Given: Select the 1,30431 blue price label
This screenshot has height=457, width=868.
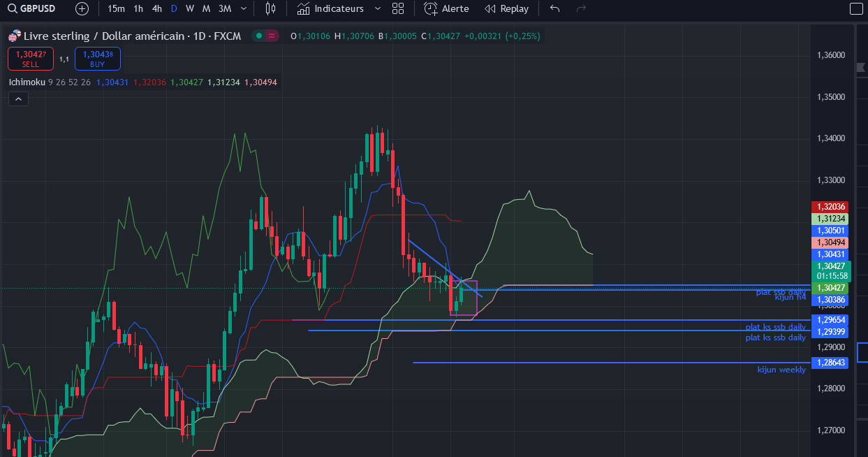Looking at the screenshot, I should point(830,254).
